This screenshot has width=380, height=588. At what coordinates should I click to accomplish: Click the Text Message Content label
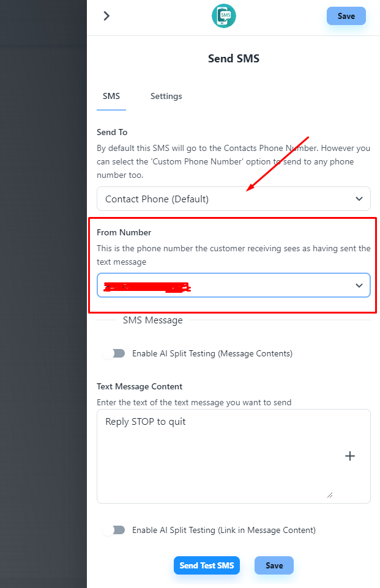click(x=140, y=386)
